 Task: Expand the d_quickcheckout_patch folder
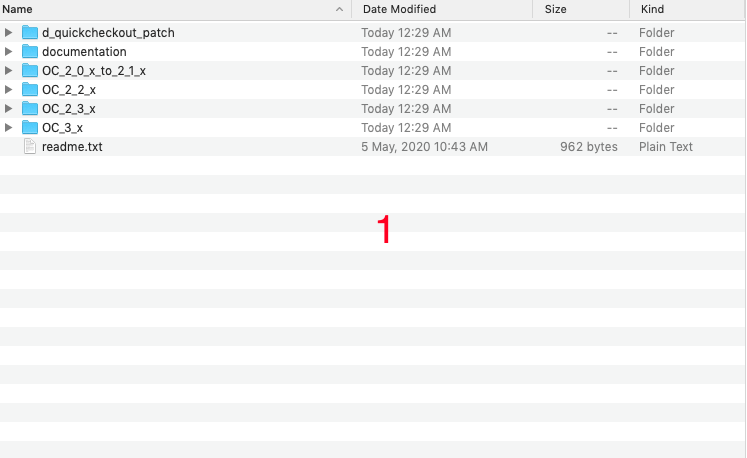point(8,32)
